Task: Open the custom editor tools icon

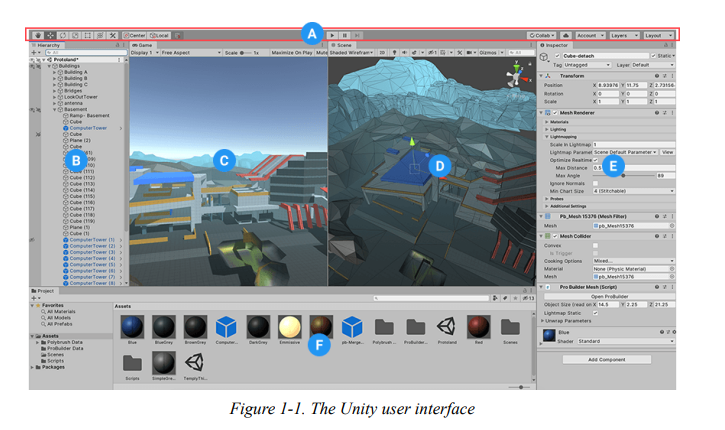Action: click(112, 35)
